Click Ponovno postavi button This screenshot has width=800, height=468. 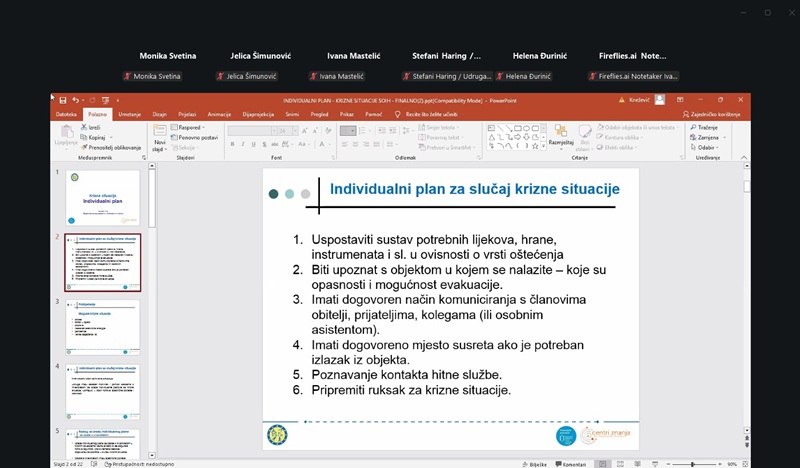coord(196,138)
